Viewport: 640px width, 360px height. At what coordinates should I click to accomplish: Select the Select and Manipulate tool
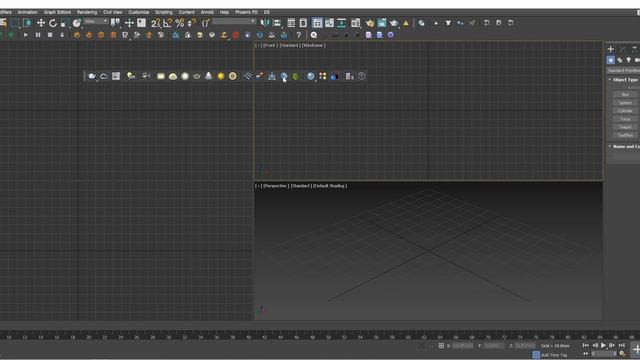(x=129, y=23)
